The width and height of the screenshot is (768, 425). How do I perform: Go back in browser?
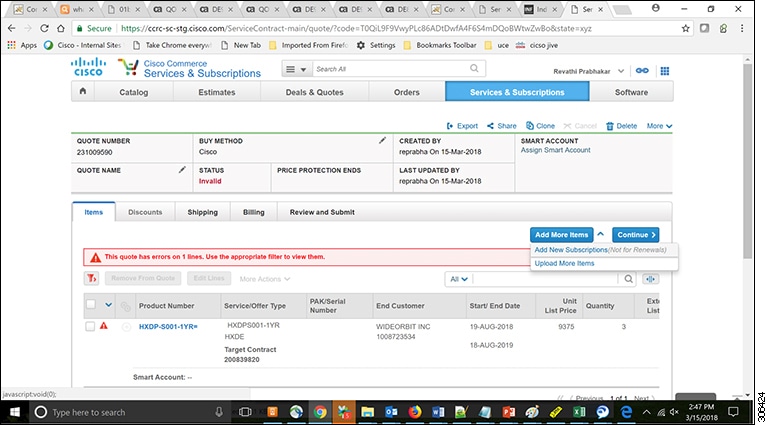(12, 28)
